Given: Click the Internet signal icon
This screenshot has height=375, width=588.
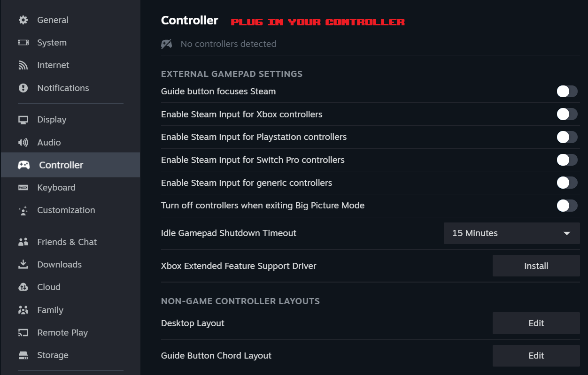Looking at the screenshot, I should tap(23, 65).
